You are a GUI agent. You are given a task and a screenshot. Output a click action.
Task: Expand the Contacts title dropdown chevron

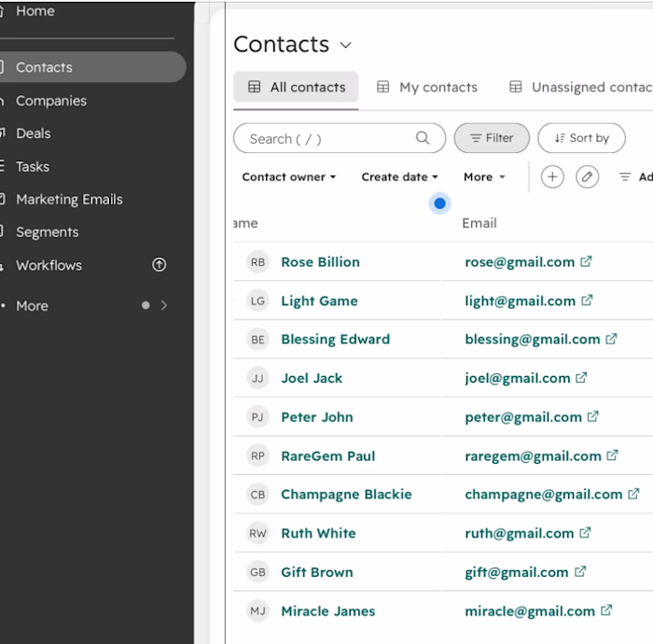[346, 45]
